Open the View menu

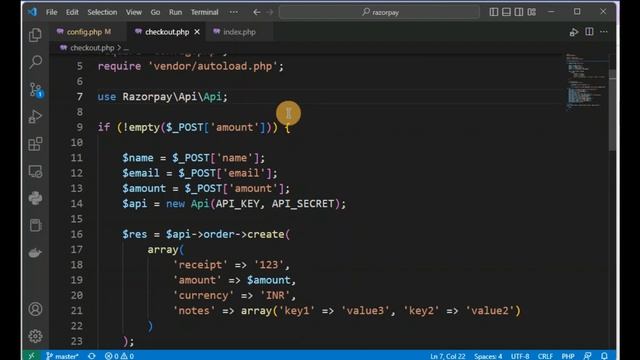pos(133,12)
